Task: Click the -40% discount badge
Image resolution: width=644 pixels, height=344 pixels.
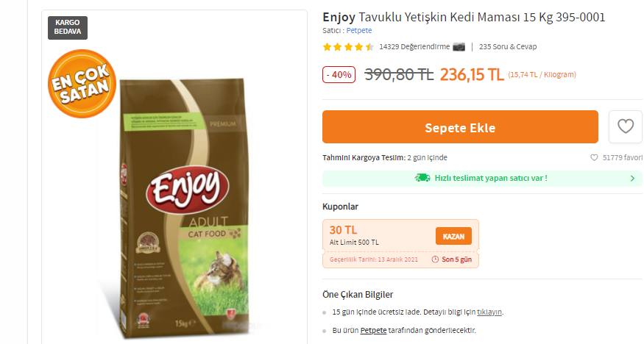Action: point(339,75)
